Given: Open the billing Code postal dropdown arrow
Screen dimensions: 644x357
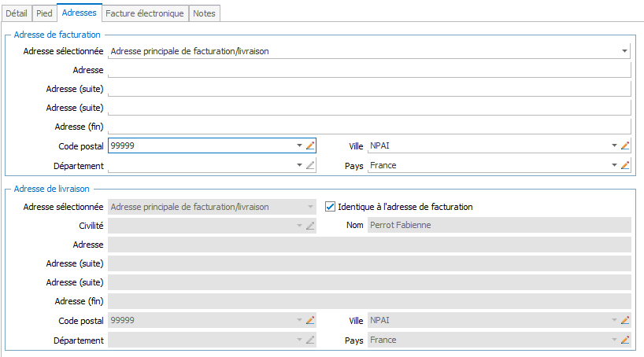Looking at the screenshot, I should click(x=299, y=145).
